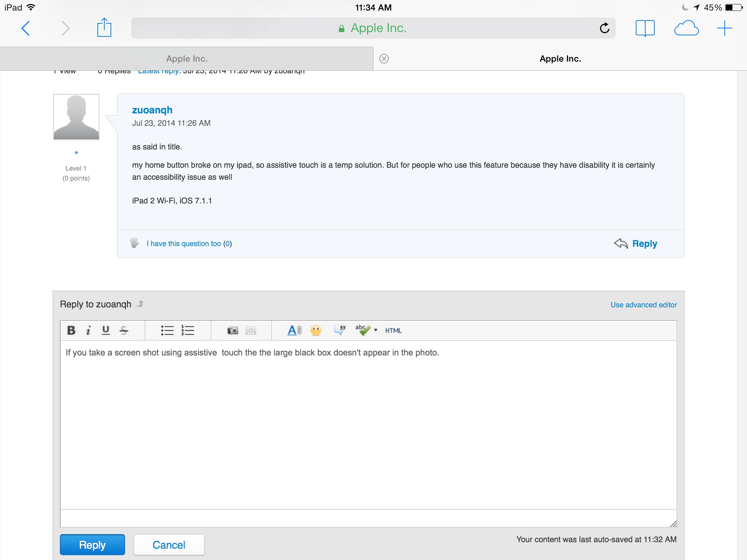The height and width of the screenshot is (560, 747).
Task: Submit with the blue Reply button
Action: [x=92, y=545]
